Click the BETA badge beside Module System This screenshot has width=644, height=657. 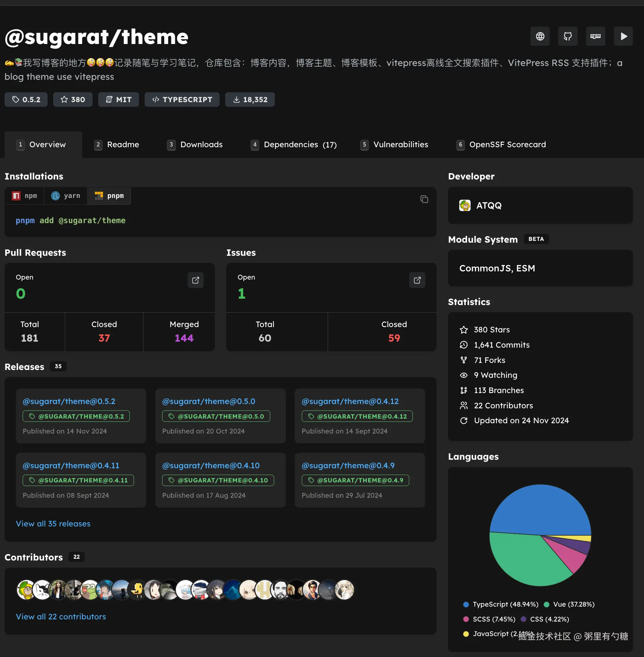(x=536, y=239)
